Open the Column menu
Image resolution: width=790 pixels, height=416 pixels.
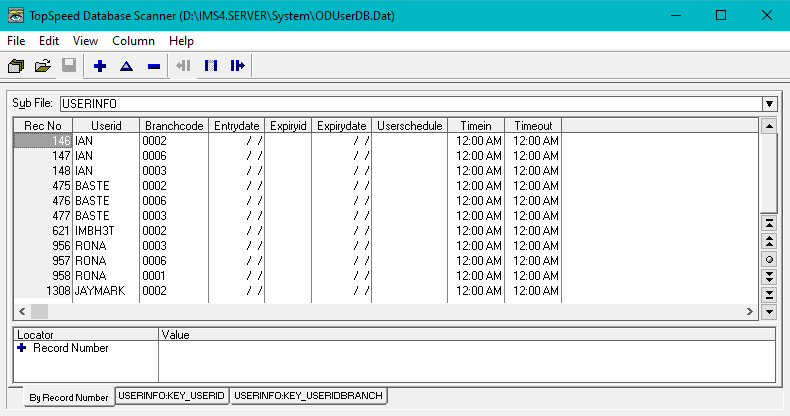133,41
